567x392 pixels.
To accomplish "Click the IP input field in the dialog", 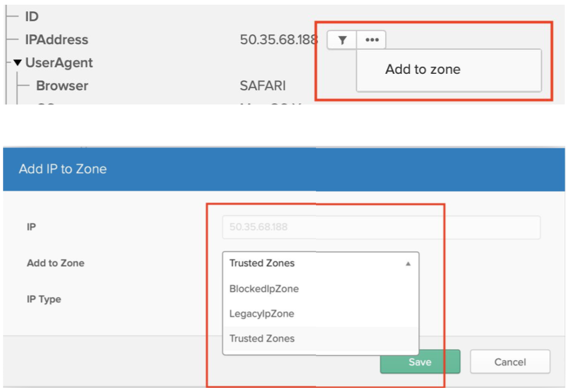I will [381, 227].
